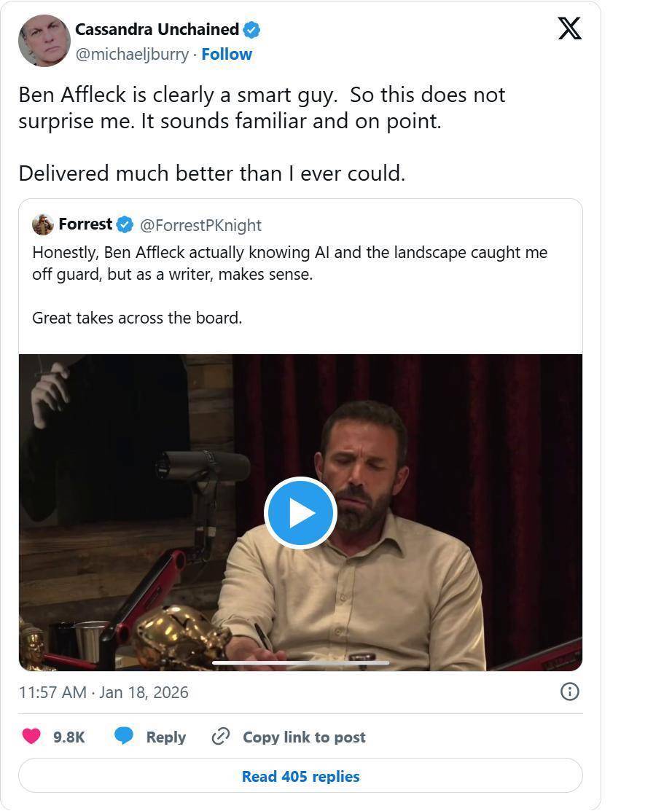This screenshot has height=811, width=672.
Task: Play the Ben Affleck video
Action: tap(300, 512)
